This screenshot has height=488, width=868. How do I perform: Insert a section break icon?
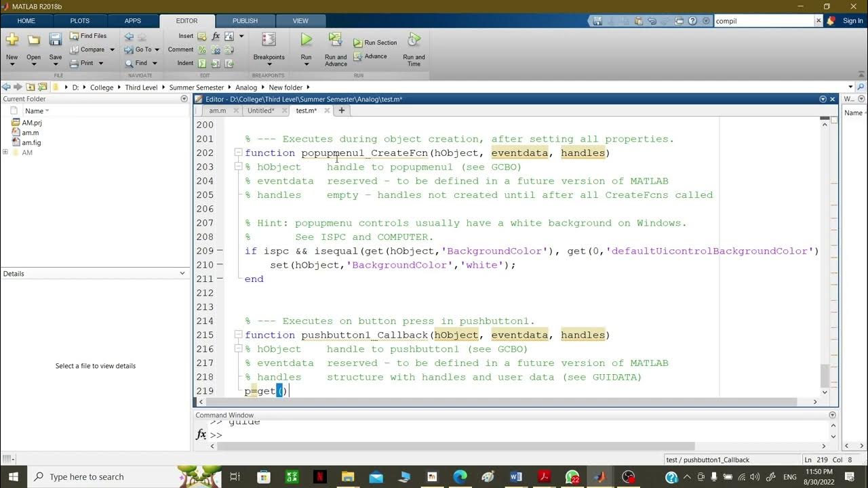pyautogui.click(x=202, y=37)
